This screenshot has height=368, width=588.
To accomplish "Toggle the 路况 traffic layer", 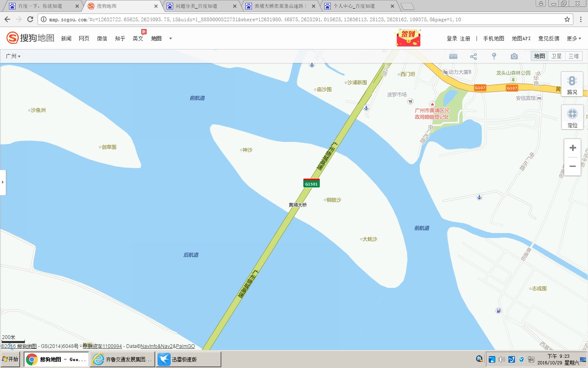I will (x=572, y=84).
